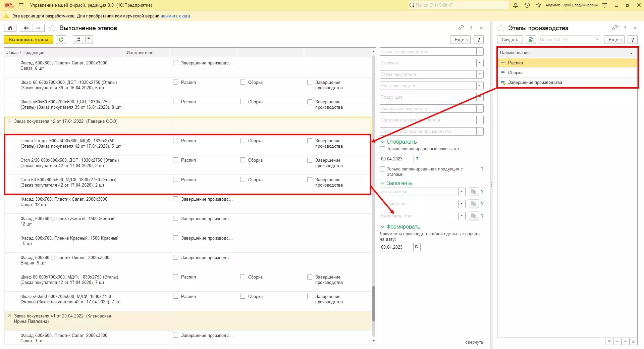This screenshot has height=349, width=644.
Task: Collapse the Отображать section
Action: 382,142
